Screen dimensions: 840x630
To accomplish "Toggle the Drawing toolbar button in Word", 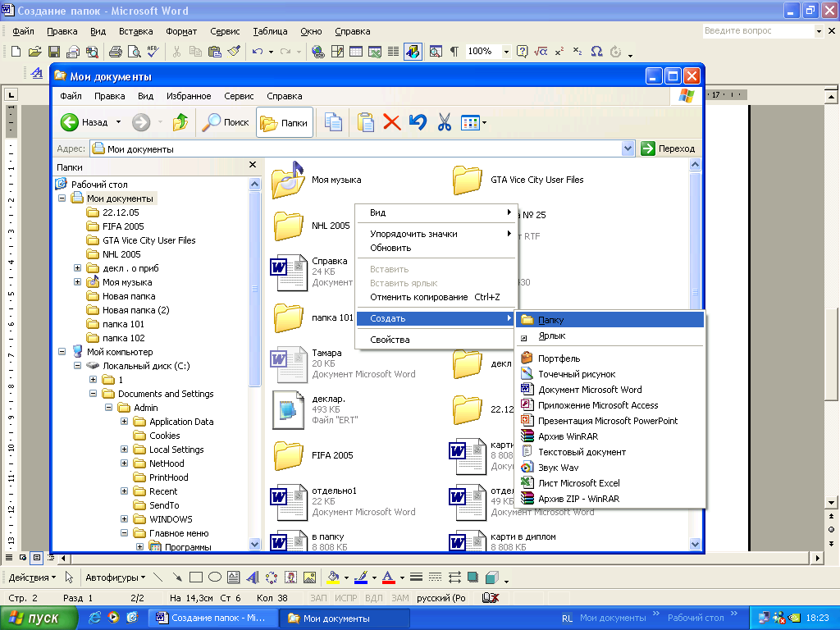I will coord(413,52).
